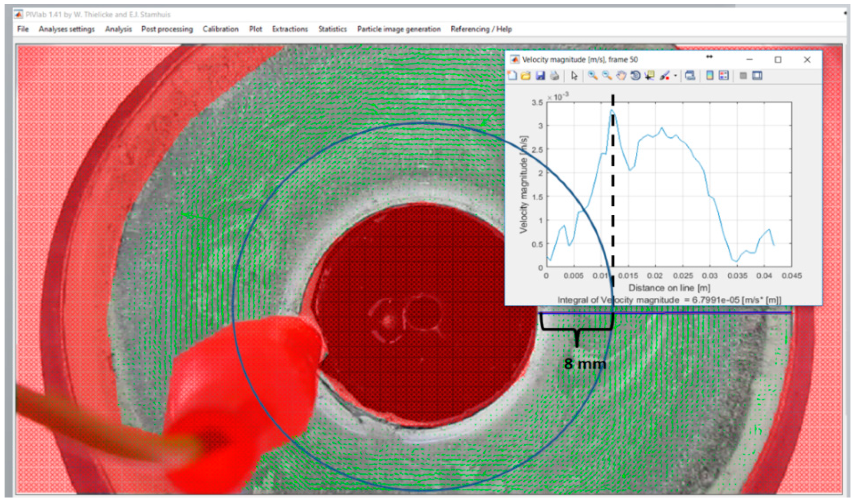The width and height of the screenshot is (856, 504).
Task: Open the Post processing menu
Action: coord(167,29)
